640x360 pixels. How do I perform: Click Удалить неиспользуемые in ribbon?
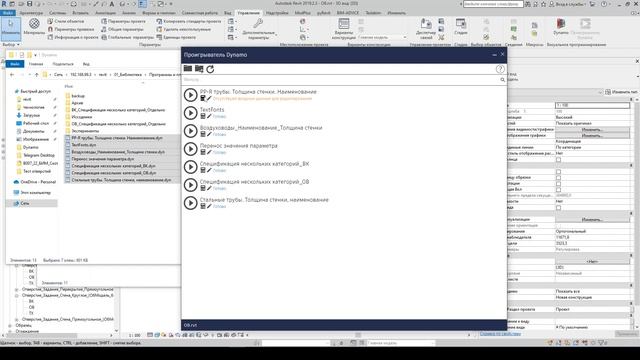[184, 29]
